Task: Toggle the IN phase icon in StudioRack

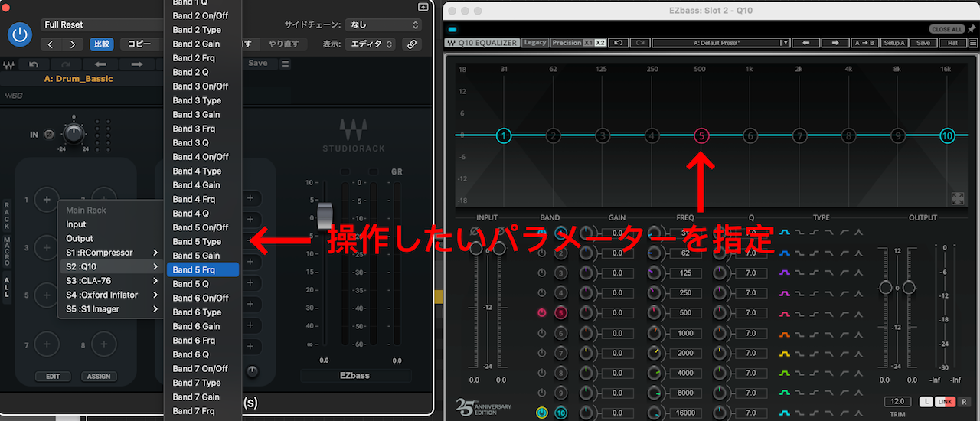Action: coord(49,135)
